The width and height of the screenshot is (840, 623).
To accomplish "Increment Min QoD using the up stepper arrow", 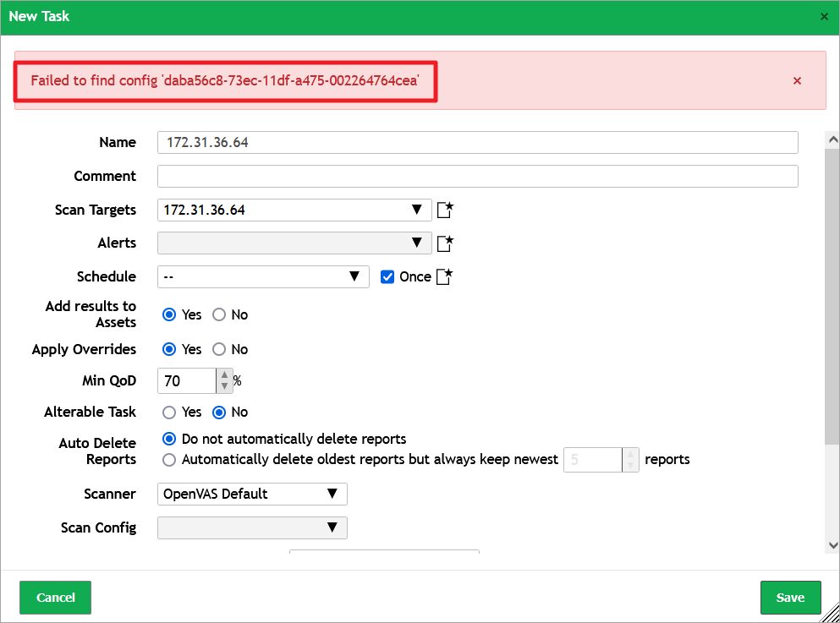I will [224, 375].
